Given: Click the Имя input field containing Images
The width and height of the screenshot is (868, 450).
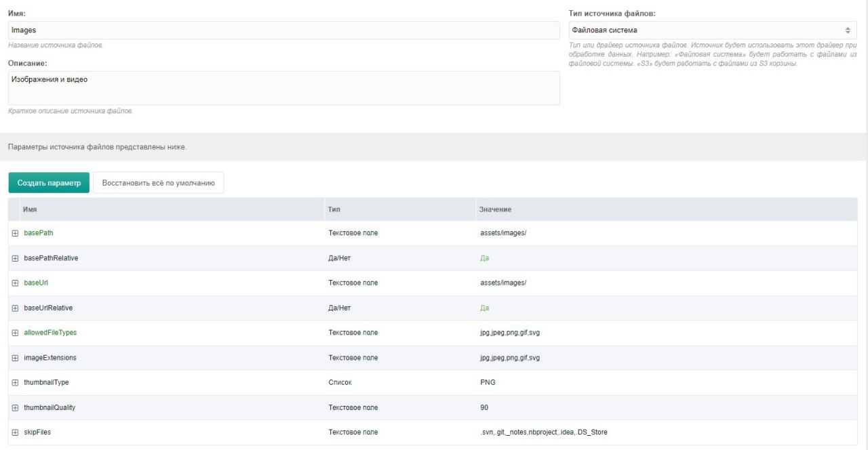Looking at the screenshot, I should point(283,30).
